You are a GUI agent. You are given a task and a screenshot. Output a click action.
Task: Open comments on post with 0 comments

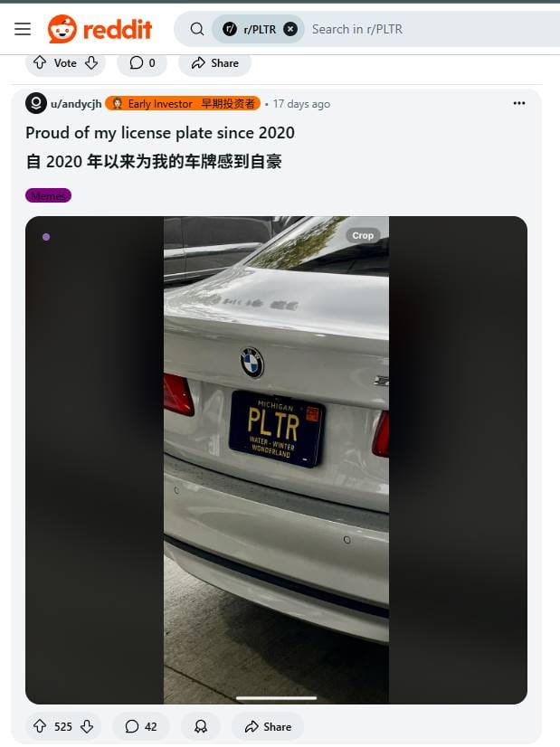point(142,63)
